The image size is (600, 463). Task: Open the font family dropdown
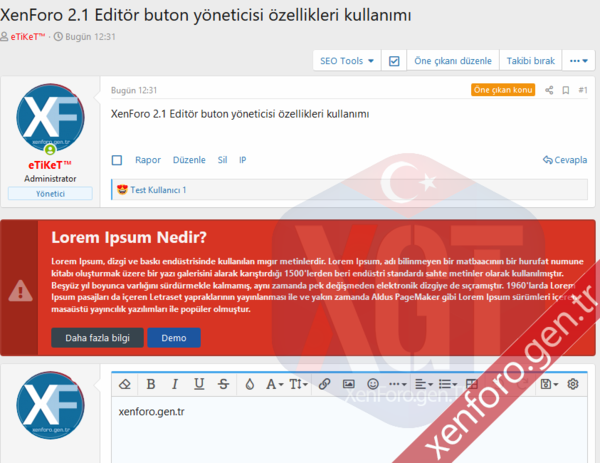tap(274, 384)
